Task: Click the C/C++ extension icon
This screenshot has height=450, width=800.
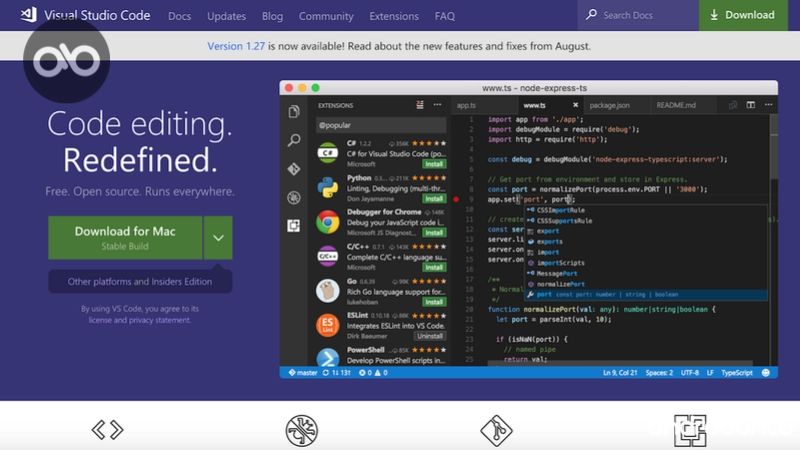Action: pos(328,256)
